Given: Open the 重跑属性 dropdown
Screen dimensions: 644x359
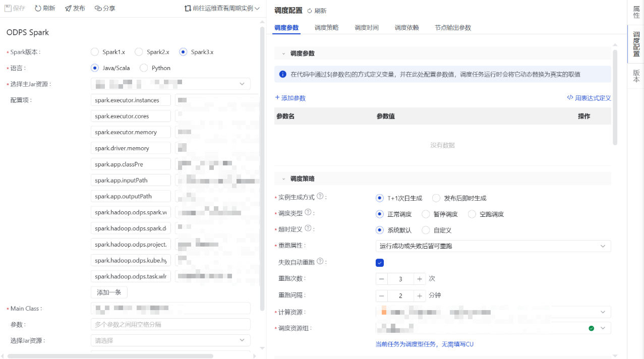Looking at the screenshot, I should coord(493,246).
